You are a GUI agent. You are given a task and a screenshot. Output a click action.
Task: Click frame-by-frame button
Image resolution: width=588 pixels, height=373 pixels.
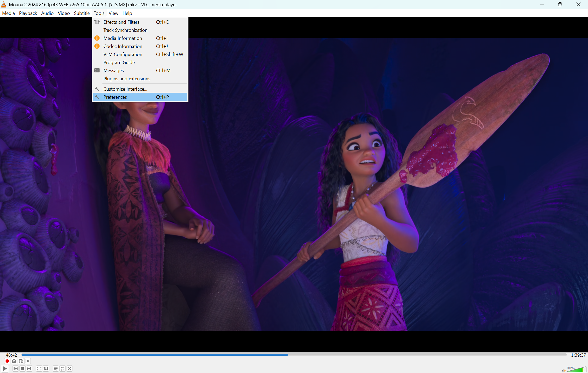click(x=28, y=361)
